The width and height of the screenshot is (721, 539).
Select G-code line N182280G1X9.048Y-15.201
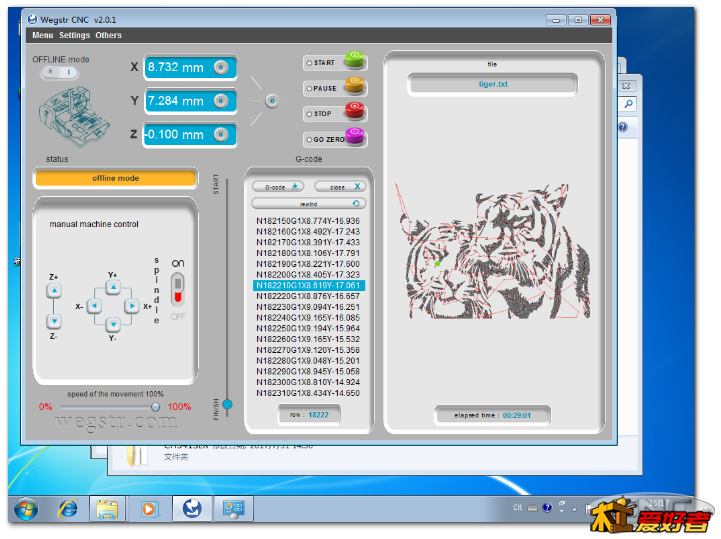pyautogui.click(x=308, y=361)
